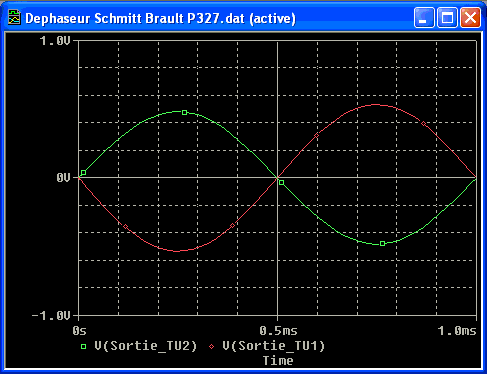The height and width of the screenshot is (374, 487).
Task: Click the green square marker near the 0s origin
Action: [84, 173]
